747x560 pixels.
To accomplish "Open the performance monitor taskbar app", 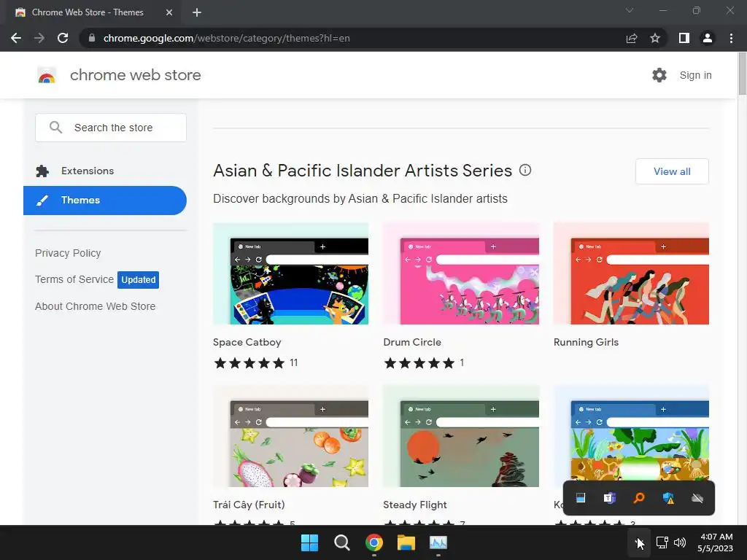I will pyautogui.click(x=438, y=542).
